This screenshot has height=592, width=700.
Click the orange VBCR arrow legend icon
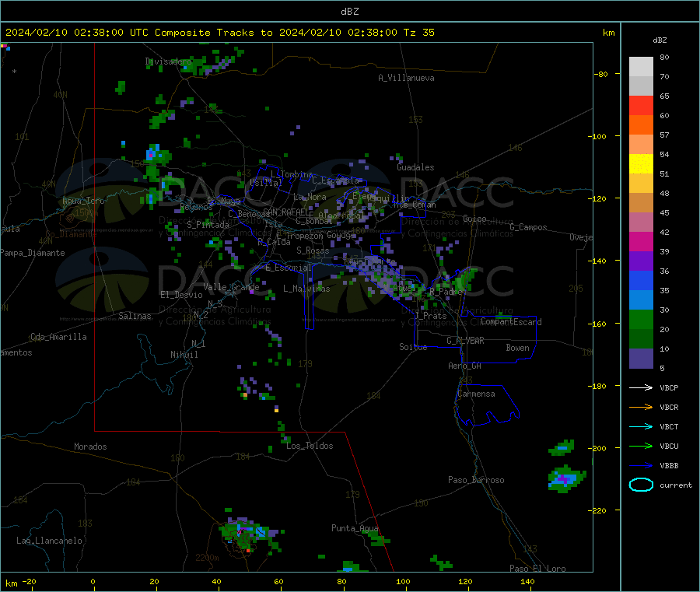(x=641, y=407)
